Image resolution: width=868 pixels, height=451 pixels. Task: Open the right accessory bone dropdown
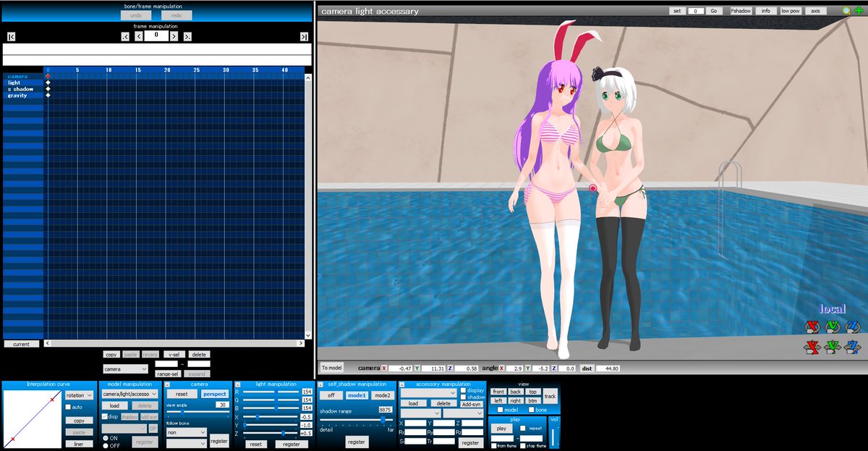pos(463,413)
